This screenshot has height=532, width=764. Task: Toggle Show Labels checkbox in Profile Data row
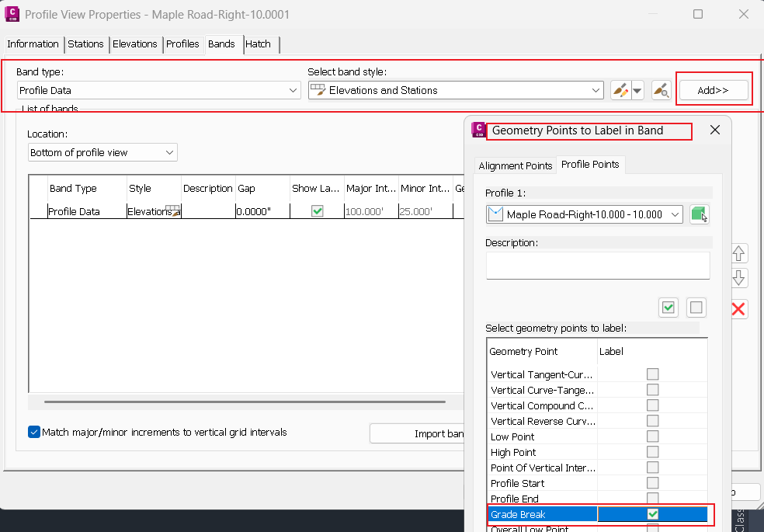click(317, 211)
